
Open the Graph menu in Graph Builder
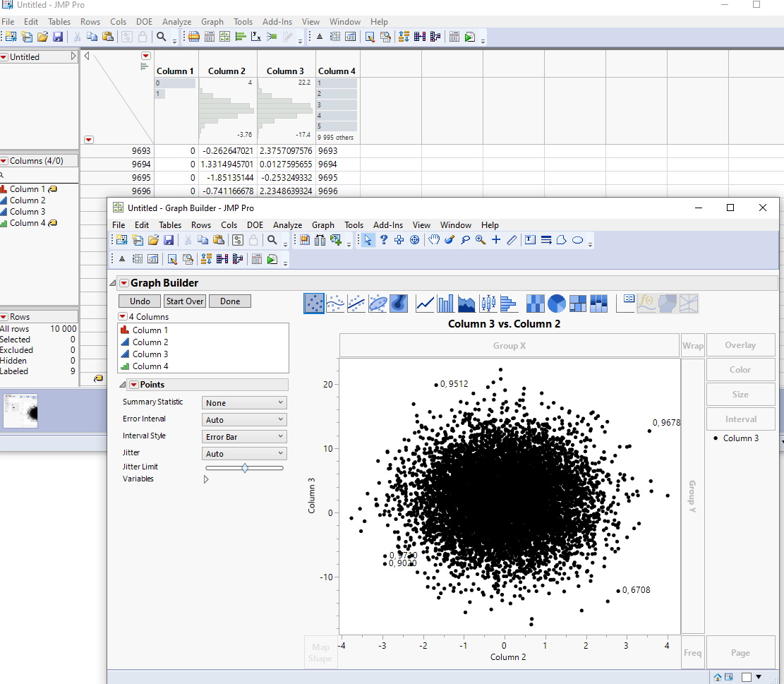click(322, 224)
